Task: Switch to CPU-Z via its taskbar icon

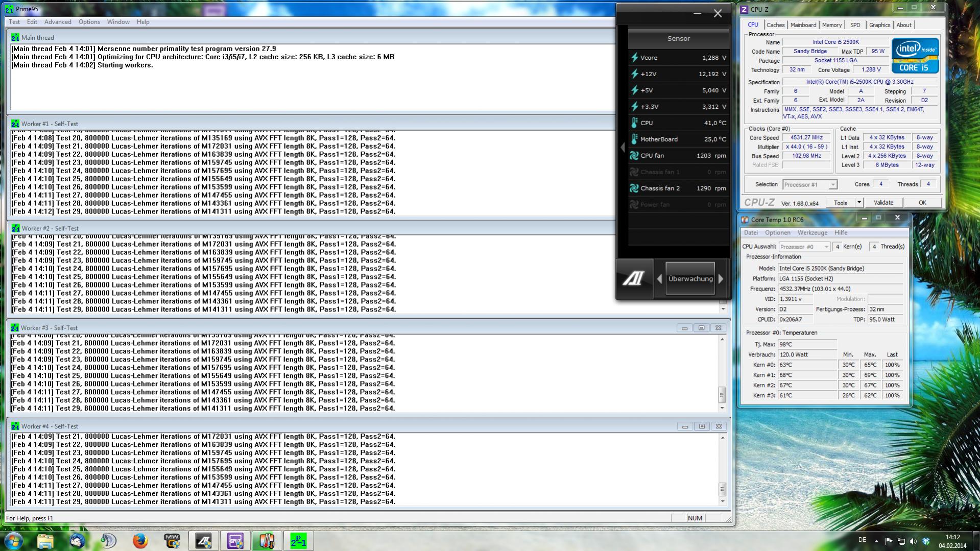Action: [x=235, y=541]
